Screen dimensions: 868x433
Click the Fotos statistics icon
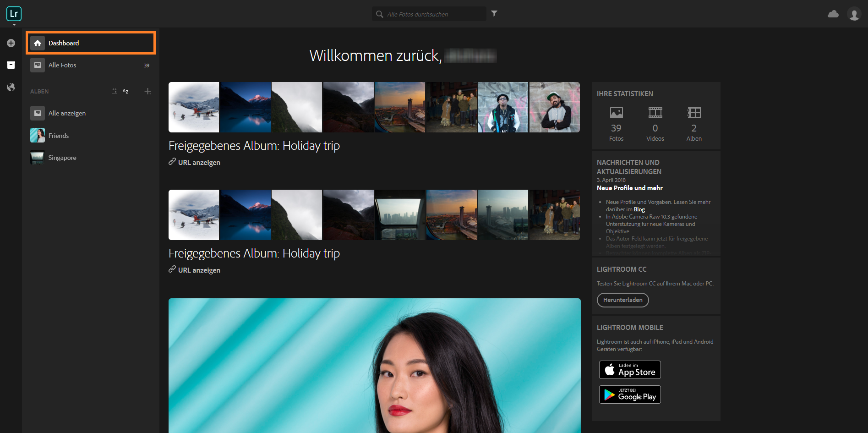[x=617, y=112]
